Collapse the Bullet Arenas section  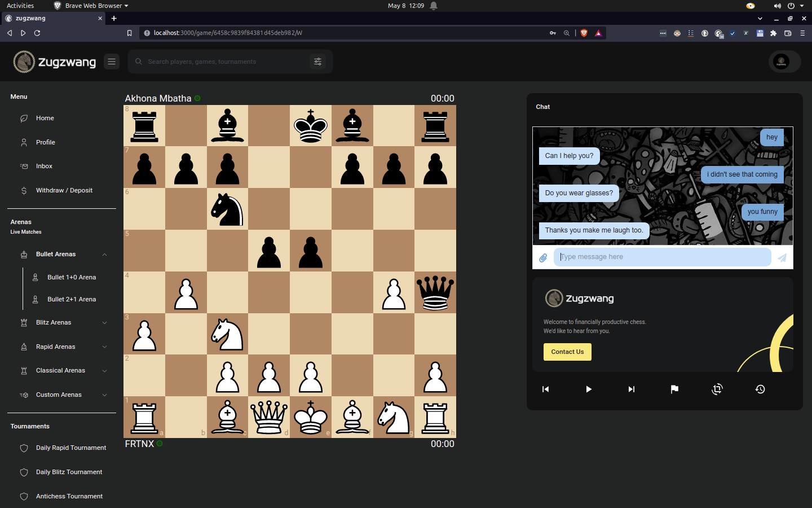click(x=104, y=255)
